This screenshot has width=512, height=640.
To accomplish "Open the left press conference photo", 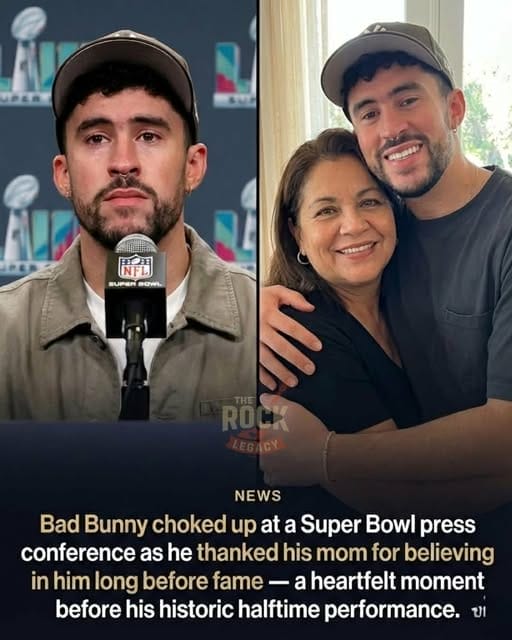I will click(x=128, y=210).
